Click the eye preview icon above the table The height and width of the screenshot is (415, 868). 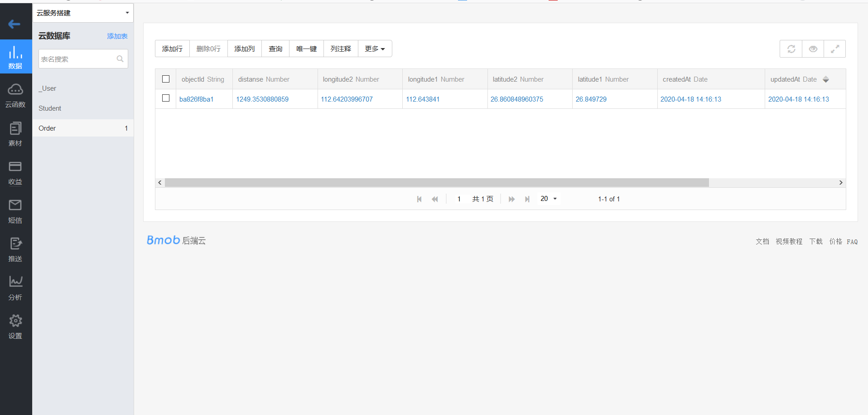[813, 49]
